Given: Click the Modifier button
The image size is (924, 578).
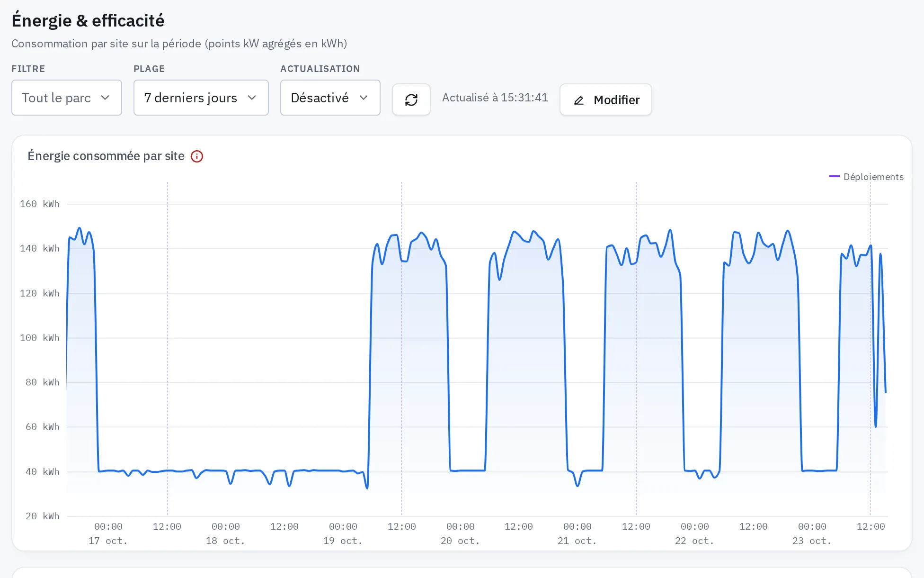Looking at the screenshot, I should 606,99.
